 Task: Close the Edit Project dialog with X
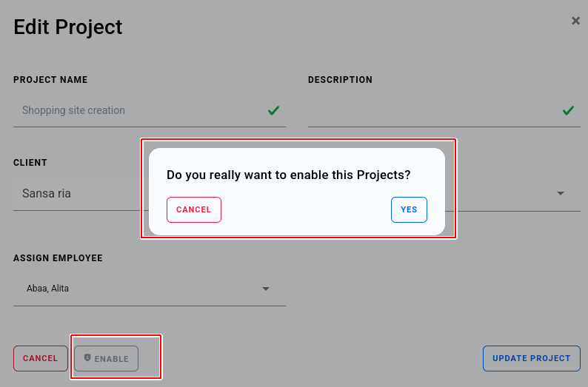575,21
